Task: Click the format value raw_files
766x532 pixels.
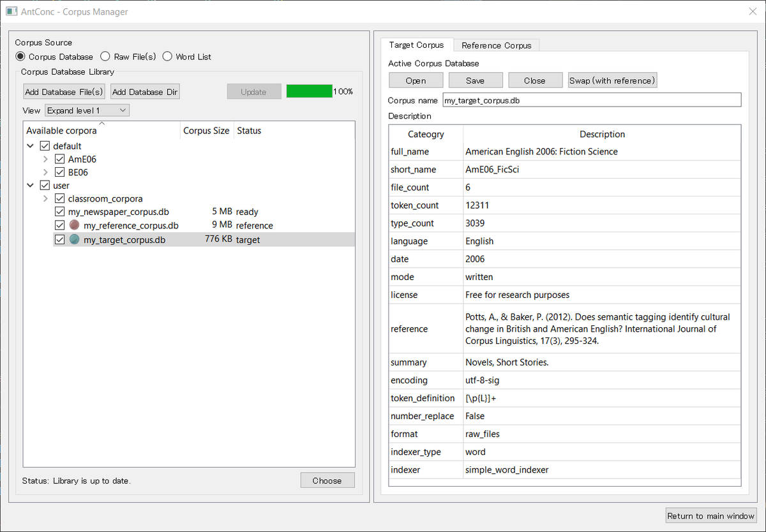Action: [483, 434]
